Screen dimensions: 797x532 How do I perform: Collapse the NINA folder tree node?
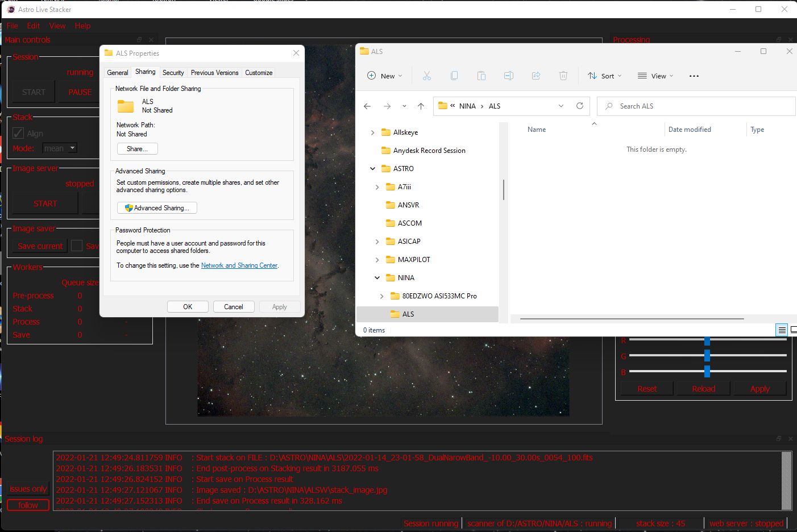coord(377,278)
